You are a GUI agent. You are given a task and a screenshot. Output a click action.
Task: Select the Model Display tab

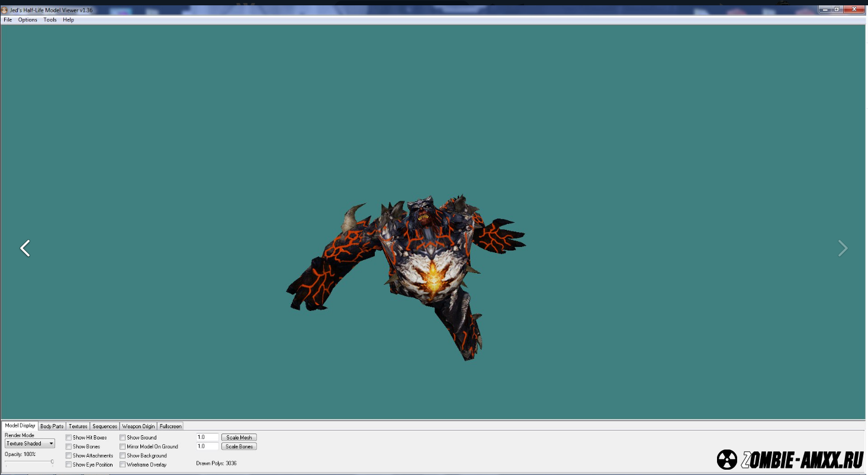(20, 425)
